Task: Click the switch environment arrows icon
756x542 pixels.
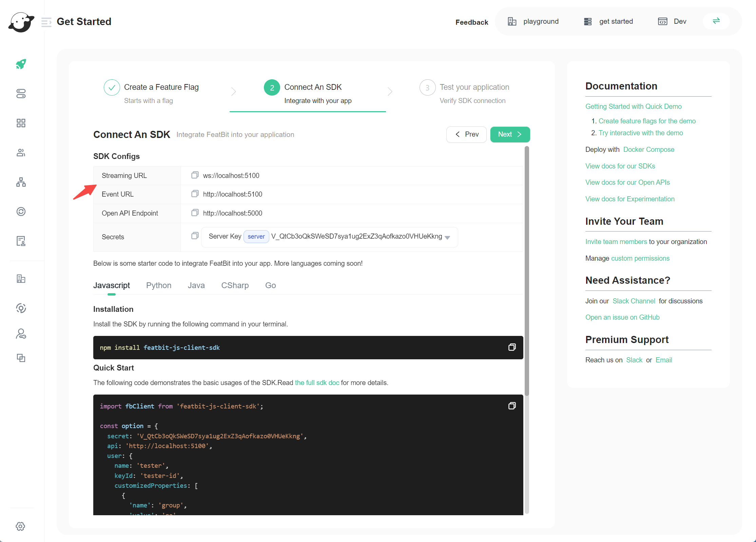Action: (x=716, y=21)
